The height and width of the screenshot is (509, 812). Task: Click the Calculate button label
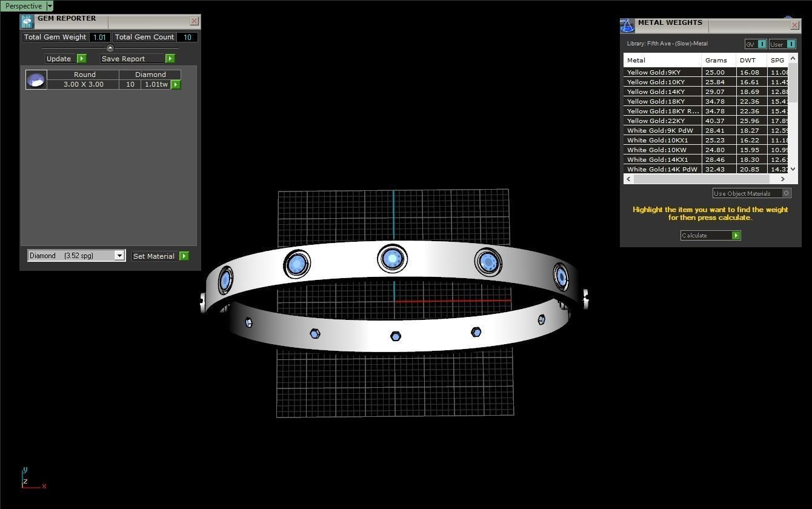point(706,235)
